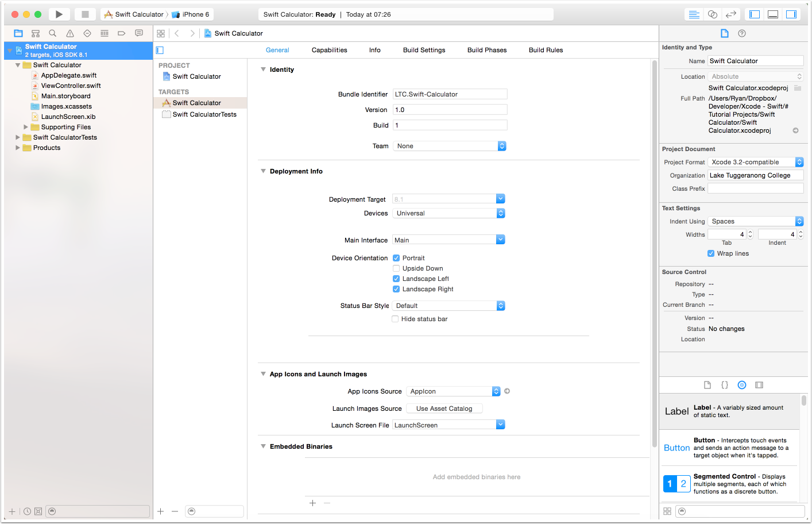Screen dimensions: 812x524
Task: Open the Test navigator diamond icon
Action: [87, 33]
